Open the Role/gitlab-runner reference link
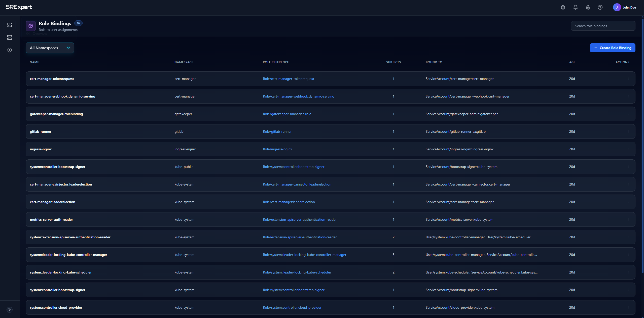The height and width of the screenshot is (318, 644). click(277, 131)
